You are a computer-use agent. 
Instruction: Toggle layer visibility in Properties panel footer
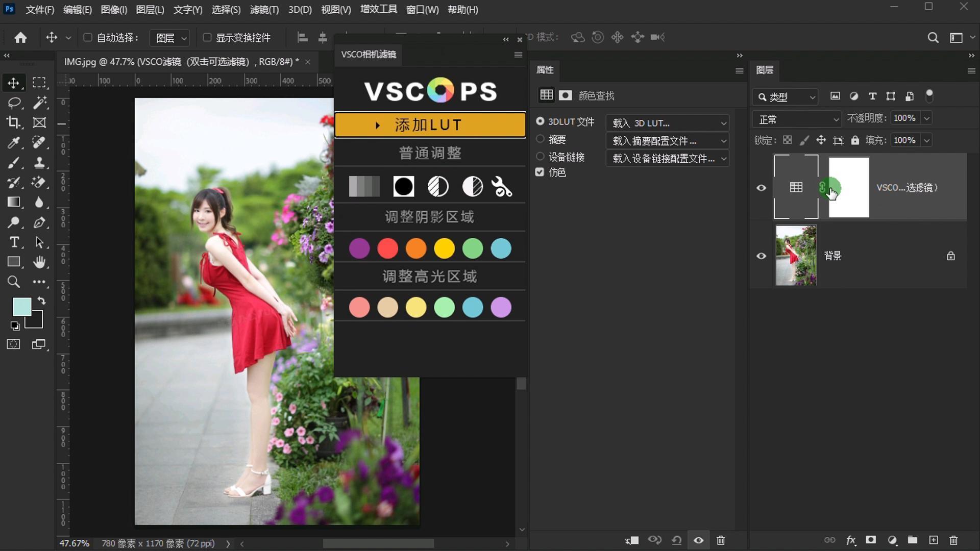699,540
